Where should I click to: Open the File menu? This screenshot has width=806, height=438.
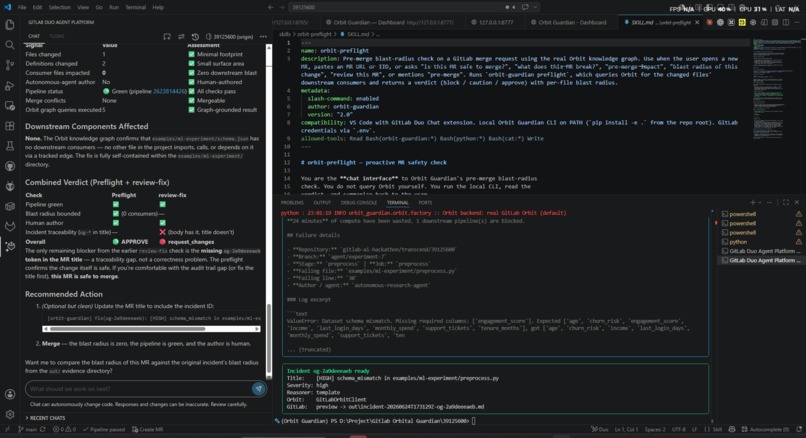pyautogui.click(x=22, y=7)
